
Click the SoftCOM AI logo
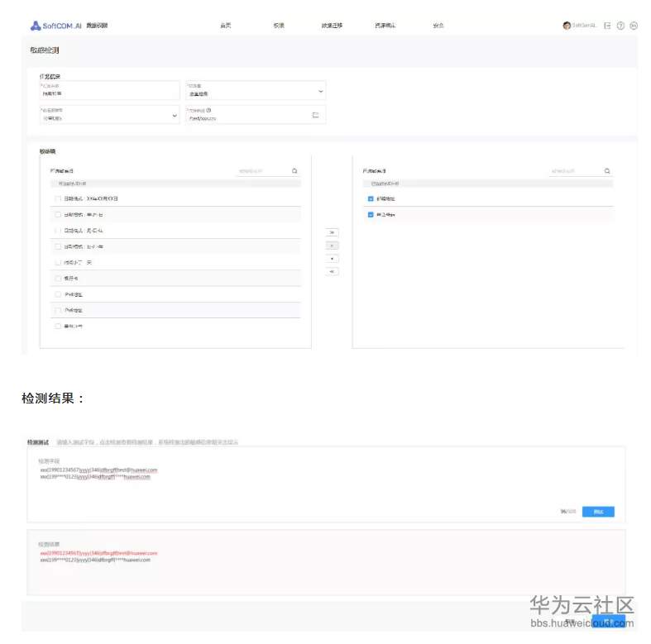pyautogui.click(x=56, y=26)
